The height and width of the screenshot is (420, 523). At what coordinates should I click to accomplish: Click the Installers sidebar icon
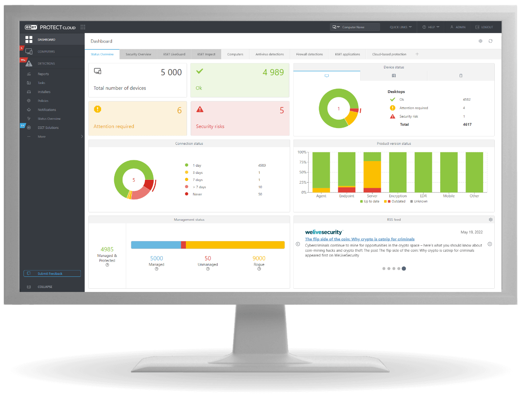[29, 92]
